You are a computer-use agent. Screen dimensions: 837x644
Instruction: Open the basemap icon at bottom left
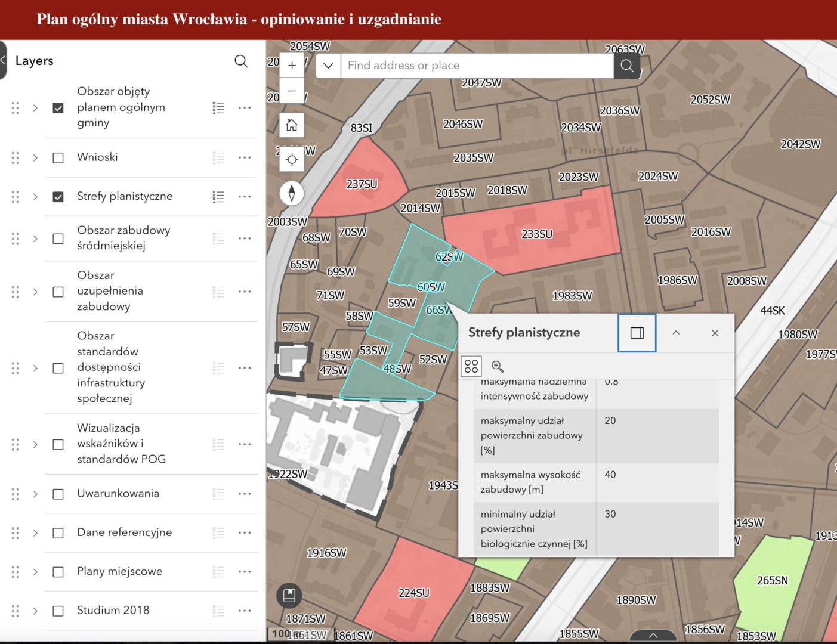(x=290, y=596)
